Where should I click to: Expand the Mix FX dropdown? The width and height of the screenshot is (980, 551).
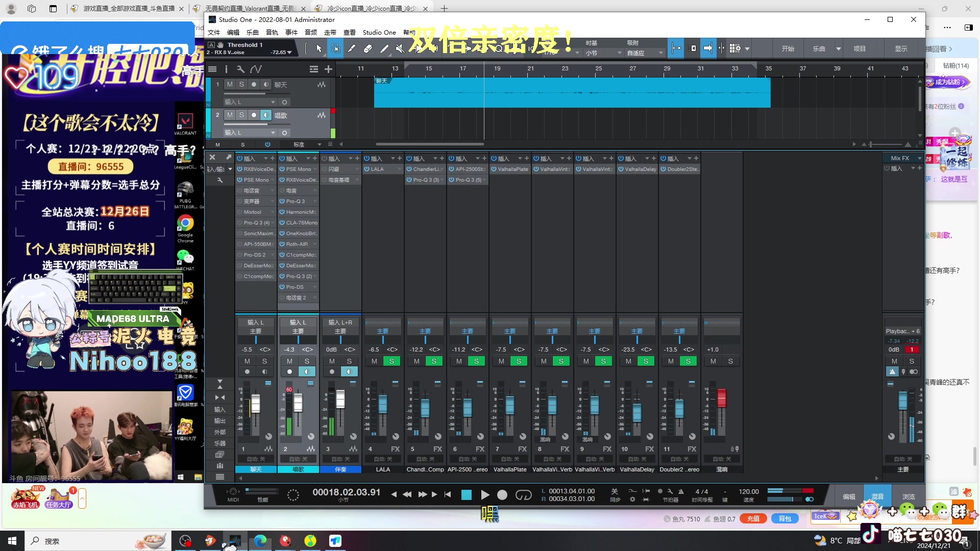[x=919, y=159]
